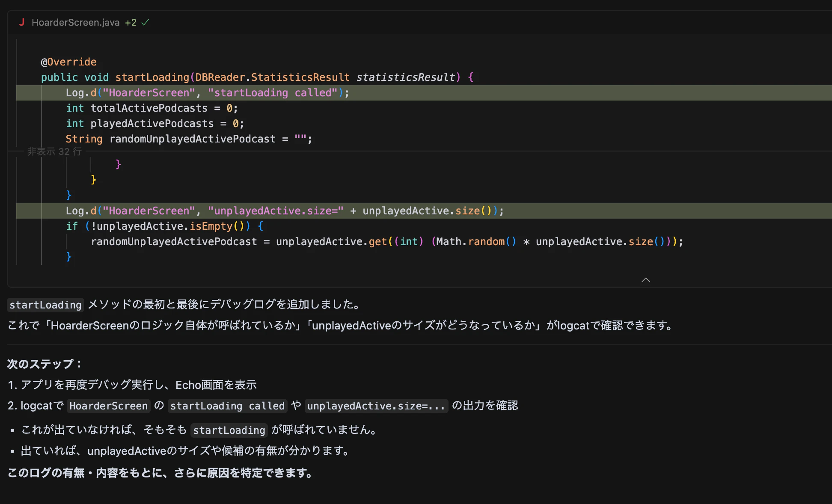Click the unplayedActive.size=... inline code chip
The width and height of the screenshot is (832, 504).
coord(376,406)
